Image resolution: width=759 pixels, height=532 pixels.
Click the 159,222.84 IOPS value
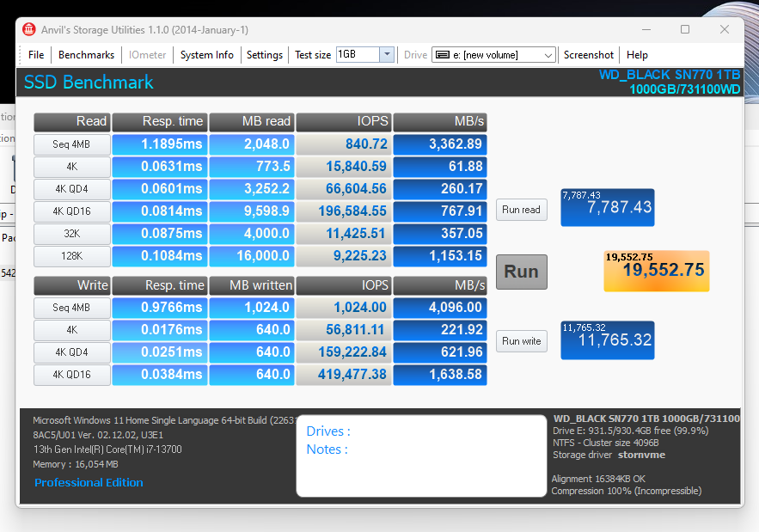tap(343, 352)
